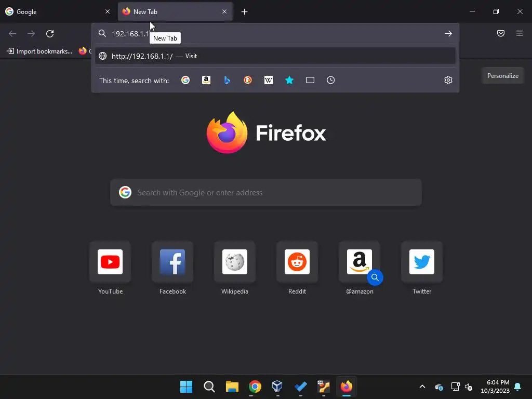532x399 pixels.
Task: Open File Explorer from taskbar
Action: [232, 387]
